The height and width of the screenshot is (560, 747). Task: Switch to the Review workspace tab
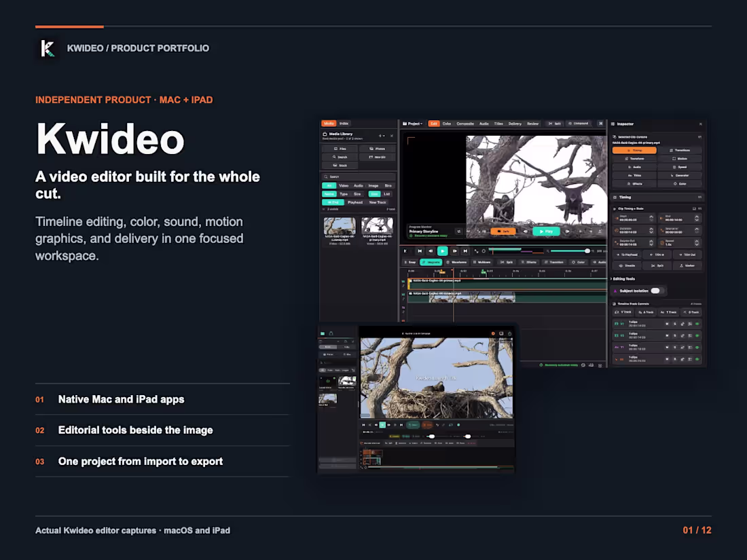pyautogui.click(x=532, y=124)
